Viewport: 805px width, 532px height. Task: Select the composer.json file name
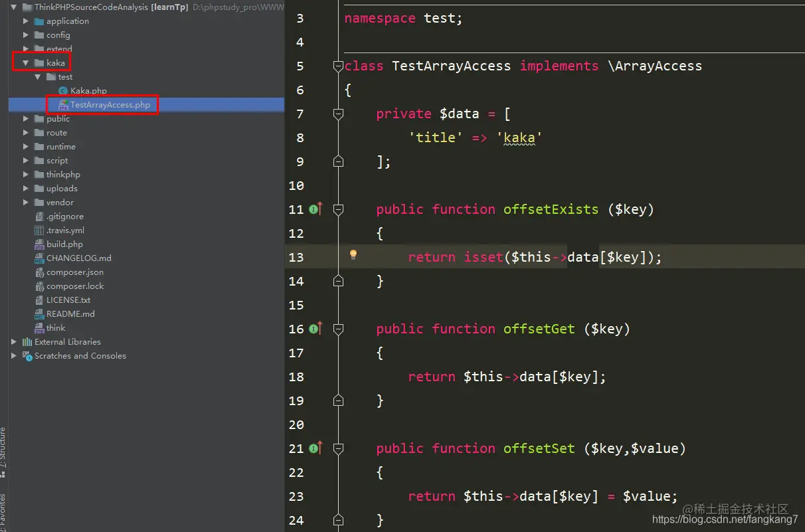point(75,272)
